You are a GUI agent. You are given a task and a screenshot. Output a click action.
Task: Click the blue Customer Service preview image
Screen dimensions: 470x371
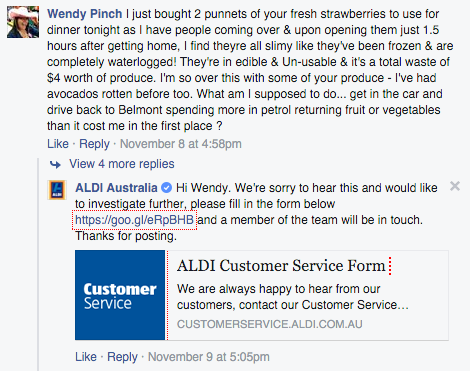coord(120,295)
